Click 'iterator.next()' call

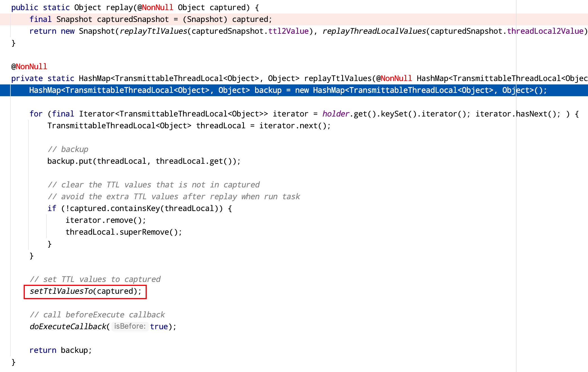click(293, 126)
